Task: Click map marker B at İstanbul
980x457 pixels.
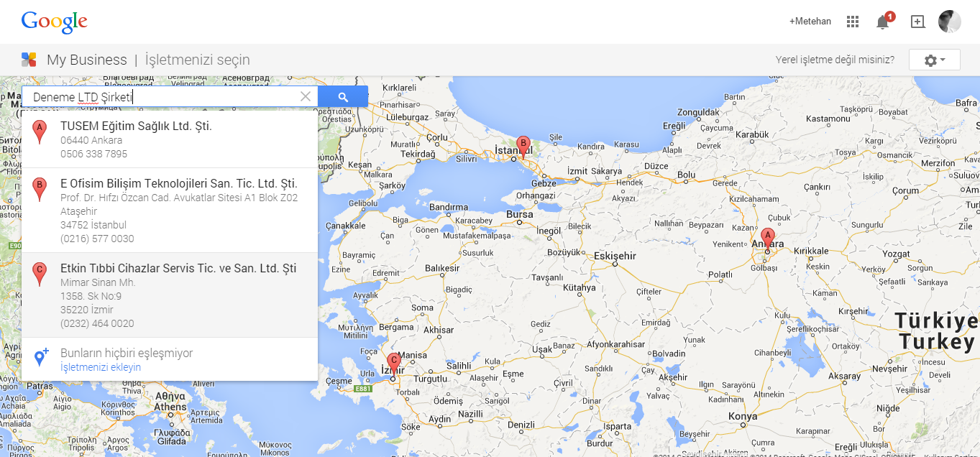Action: click(523, 147)
